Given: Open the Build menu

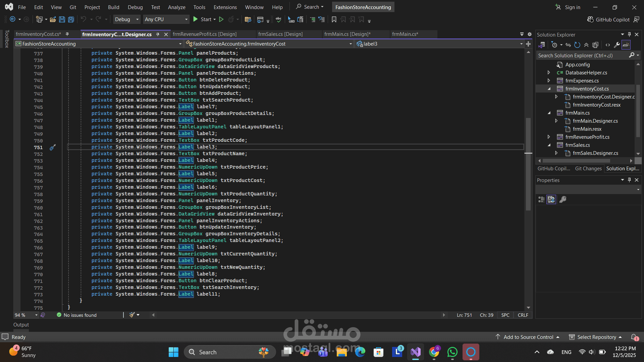Looking at the screenshot, I should tap(113, 7).
